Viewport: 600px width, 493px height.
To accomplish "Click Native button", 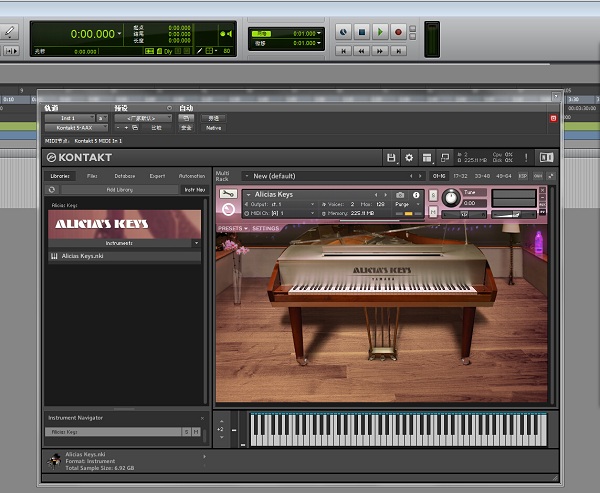I will [213, 128].
